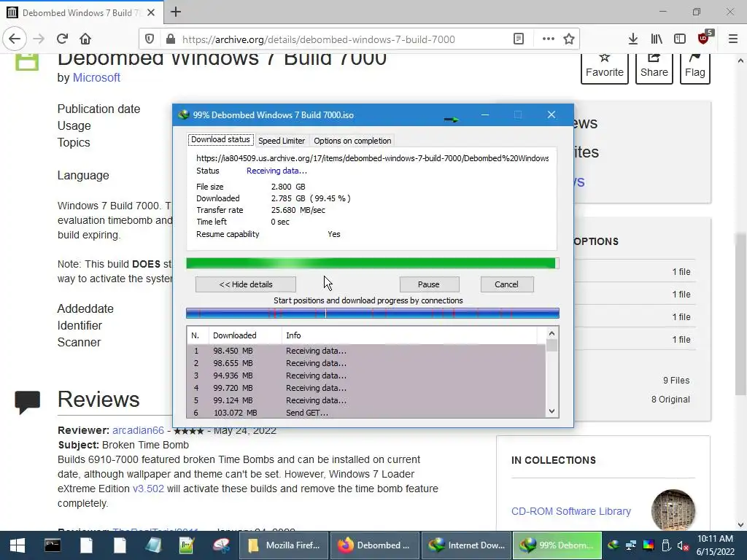
Task: Open page actions three-dot menu
Action: (x=549, y=39)
